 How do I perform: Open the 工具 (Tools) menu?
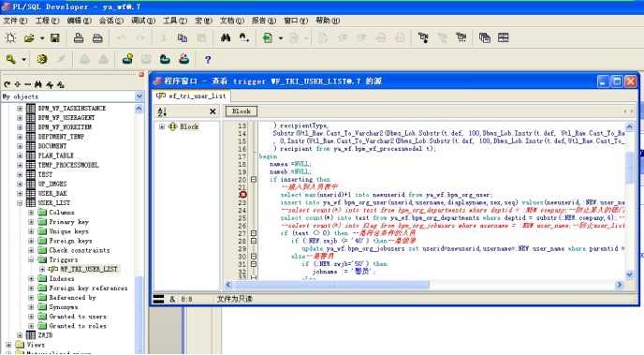tap(175, 21)
